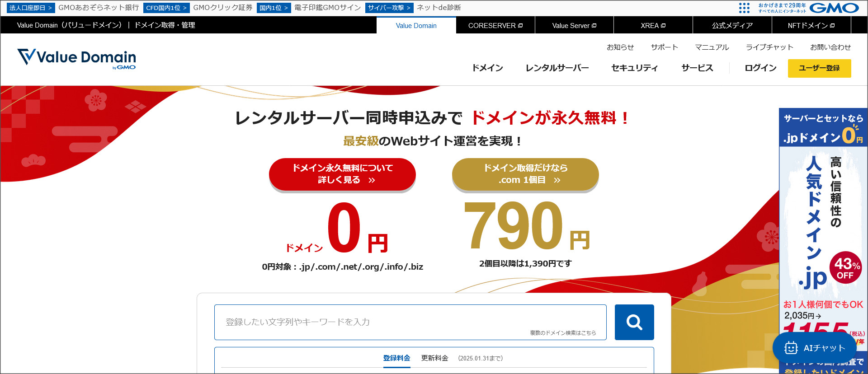Image resolution: width=868 pixels, height=374 pixels.
Task: Open the レンタルサーバー menu
Action: pos(557,68)
